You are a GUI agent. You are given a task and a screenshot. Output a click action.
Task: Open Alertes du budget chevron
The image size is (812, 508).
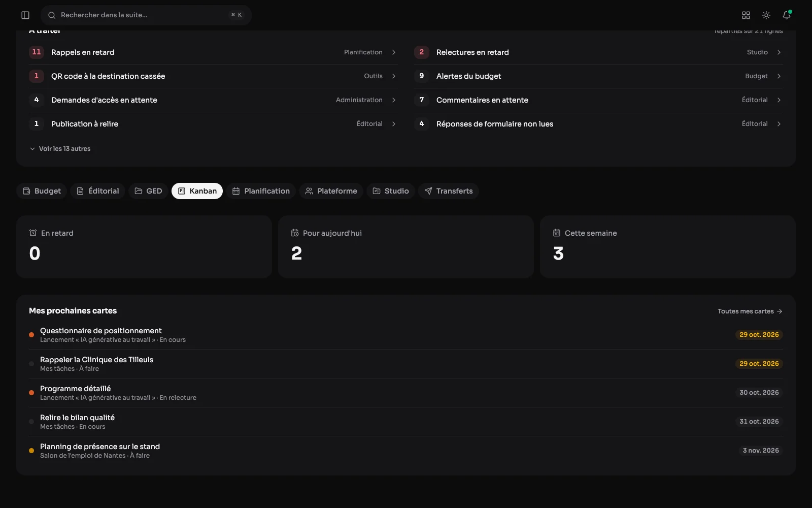click(779, 76)
